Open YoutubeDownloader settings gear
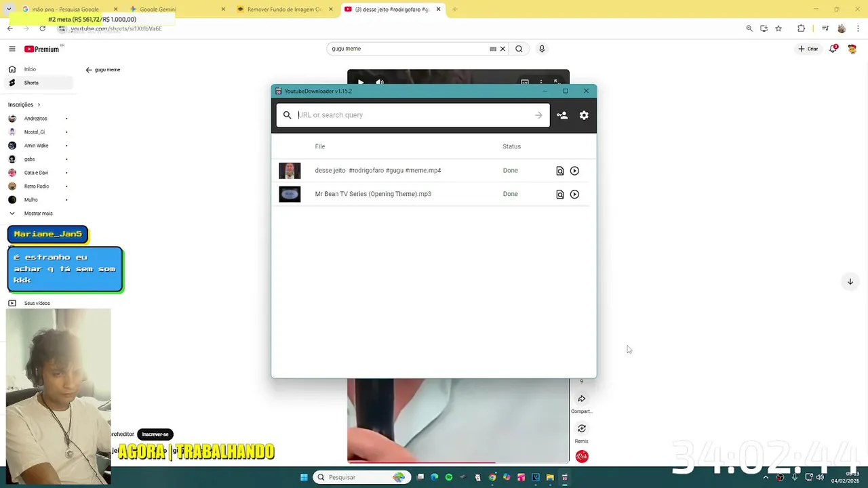Screen dimensions: 868x488 pos(584,115)
